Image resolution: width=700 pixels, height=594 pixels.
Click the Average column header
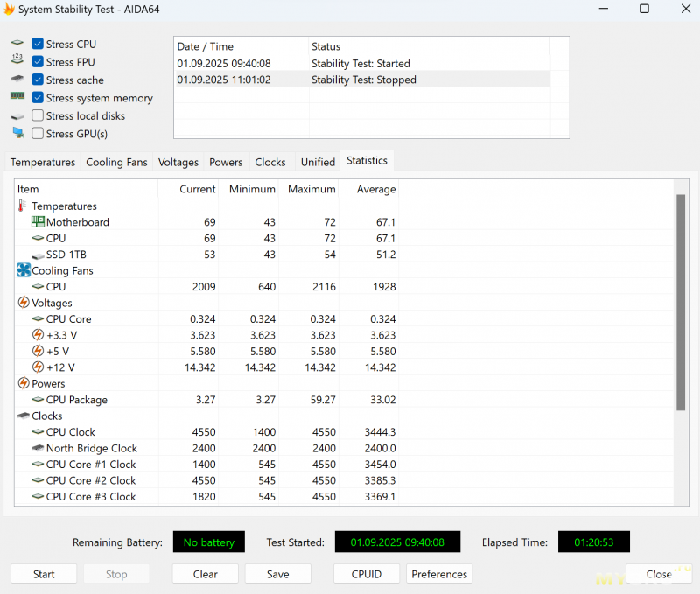coord(368,189)
